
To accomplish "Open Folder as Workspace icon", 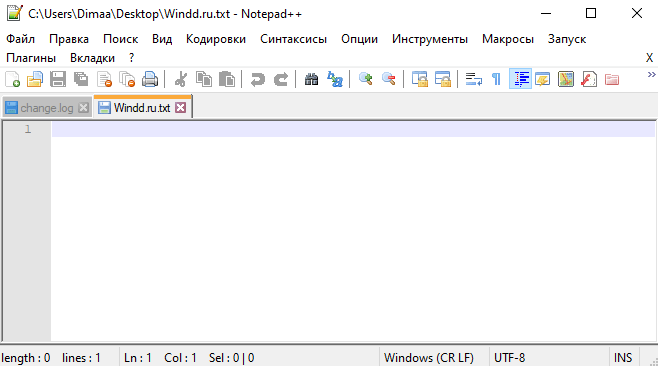I will point(612,79).
